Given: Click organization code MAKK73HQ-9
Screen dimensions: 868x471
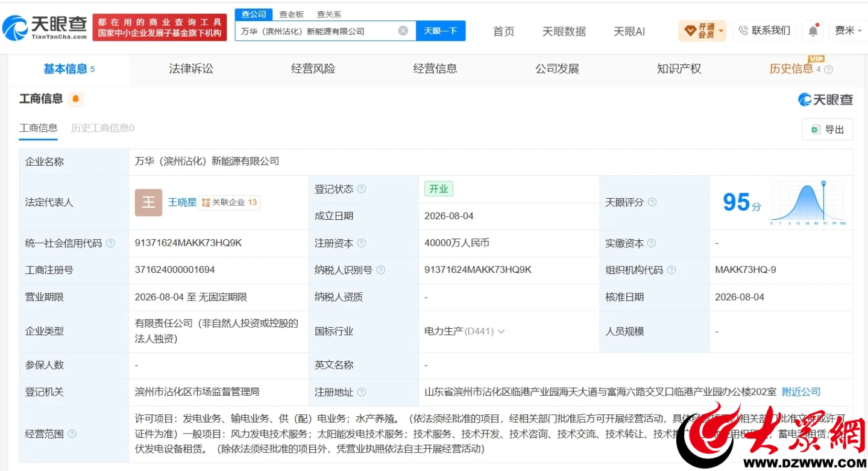Looking at the screenshot, I should tap(746, 270).
